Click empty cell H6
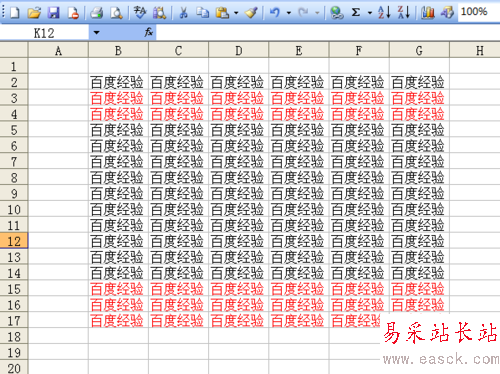Screen dimensions: 500x374 tap(475, 146)
